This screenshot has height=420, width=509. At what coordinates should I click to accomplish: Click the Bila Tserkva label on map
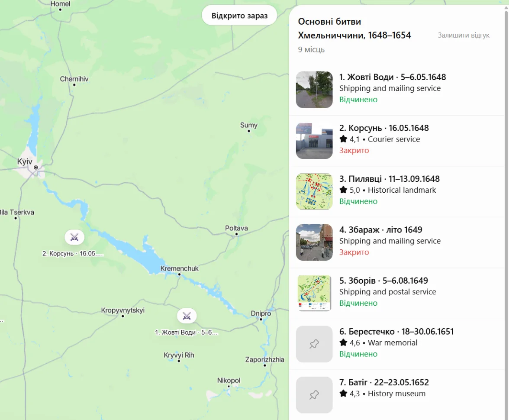(x=17, y=212)
